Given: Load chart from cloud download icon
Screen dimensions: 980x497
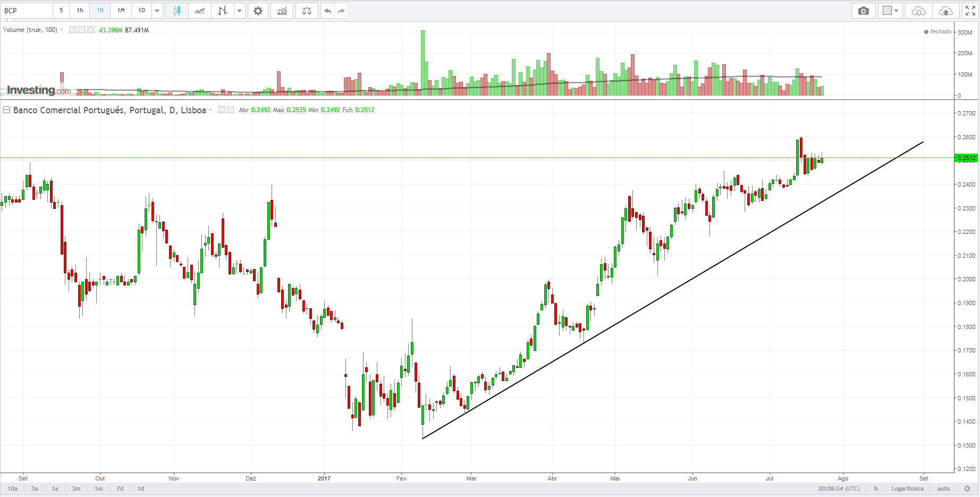Looking at the screenshot, I should (918, 11).
